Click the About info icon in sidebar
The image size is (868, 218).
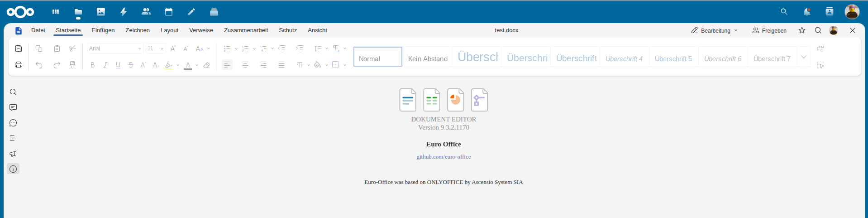pos(13,169)
